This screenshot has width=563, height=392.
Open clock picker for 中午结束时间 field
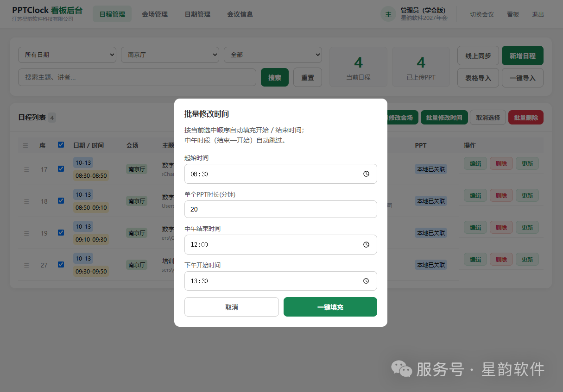pos(366,244)
